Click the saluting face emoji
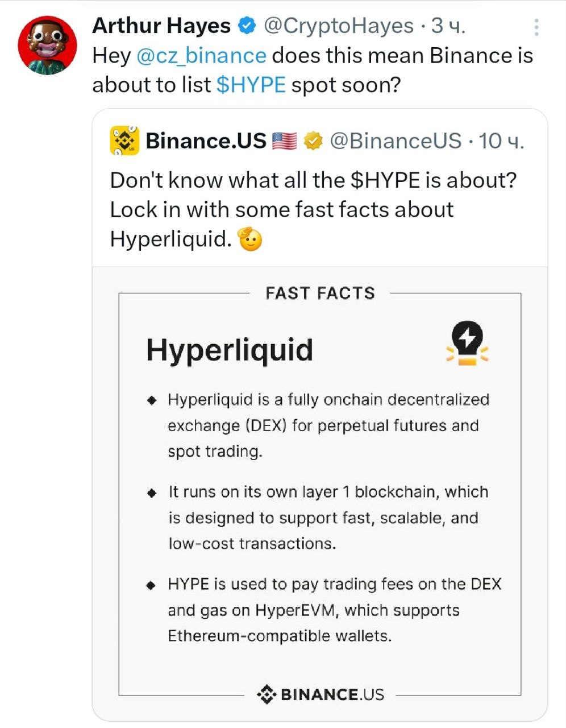The width and height of the screenshot is (566, 728). pyautogui.click(x=250, y=239)
